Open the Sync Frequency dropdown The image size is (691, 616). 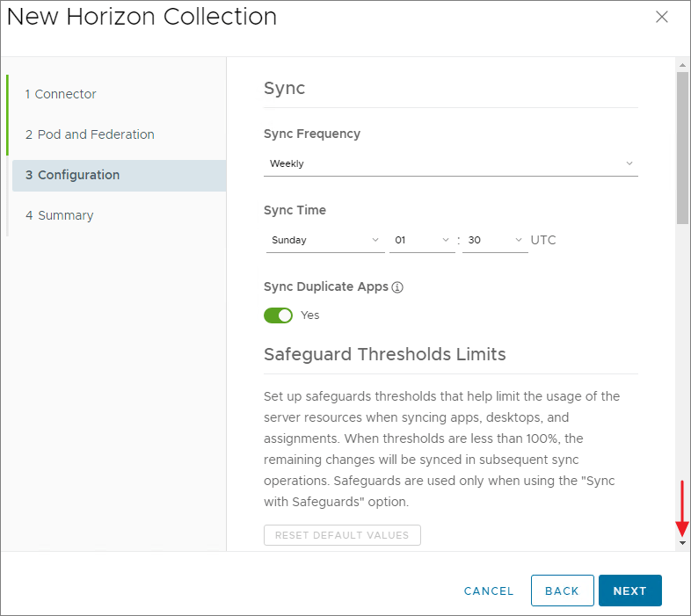(450, 163)
